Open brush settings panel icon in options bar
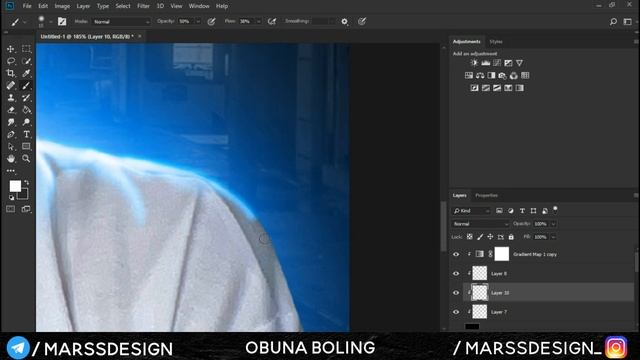640x360 pixels. coord(62,22)
